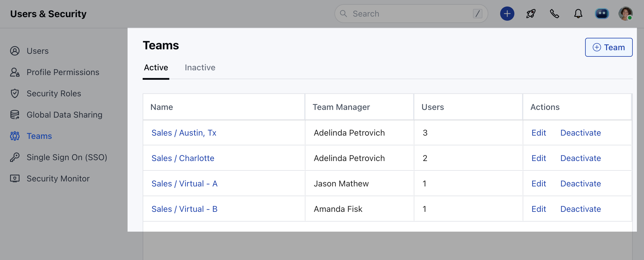Click the Security Roles shield icon

(15, 94)
